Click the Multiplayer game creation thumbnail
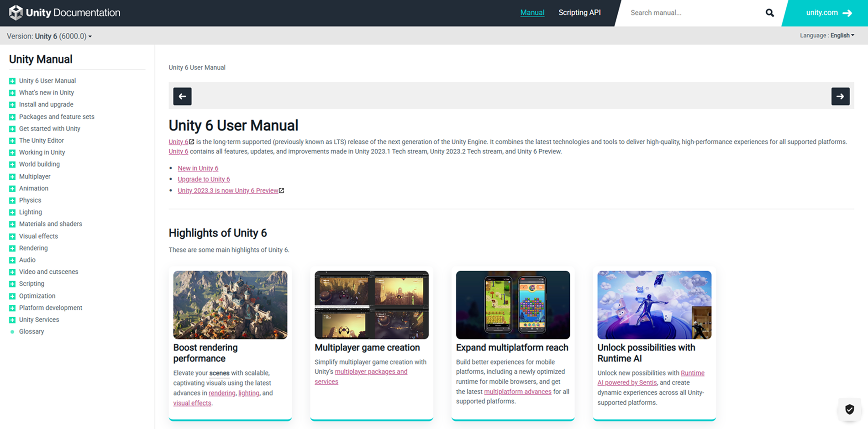 372,305
